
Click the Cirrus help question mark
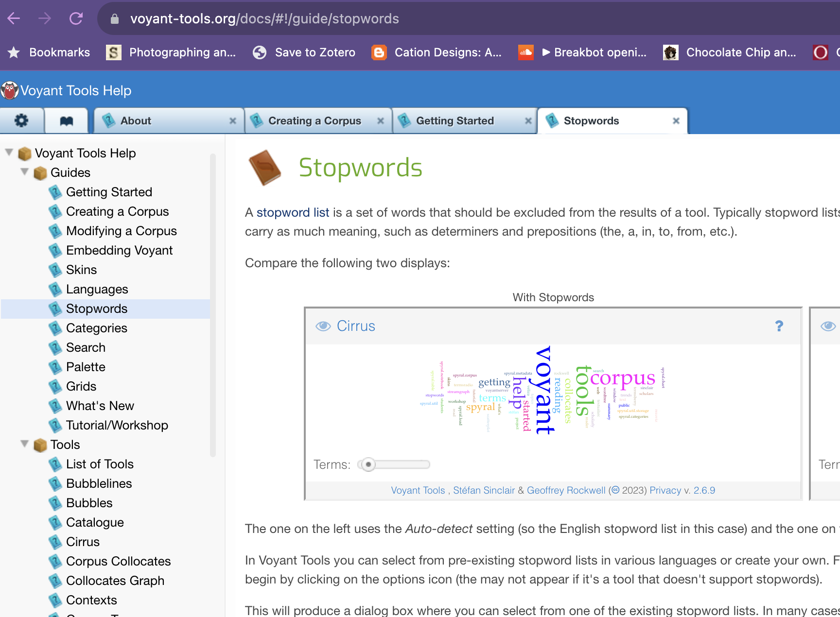click(x=779, y=326)
